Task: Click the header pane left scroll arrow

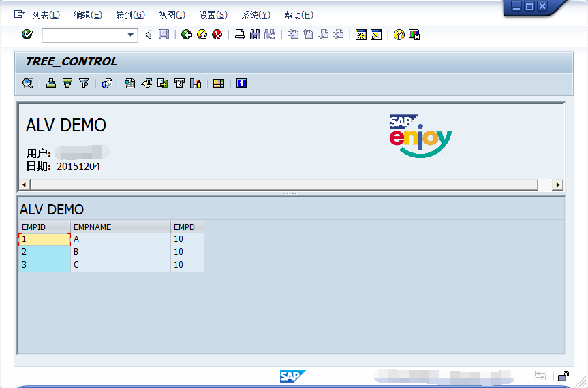Action: 25,184
